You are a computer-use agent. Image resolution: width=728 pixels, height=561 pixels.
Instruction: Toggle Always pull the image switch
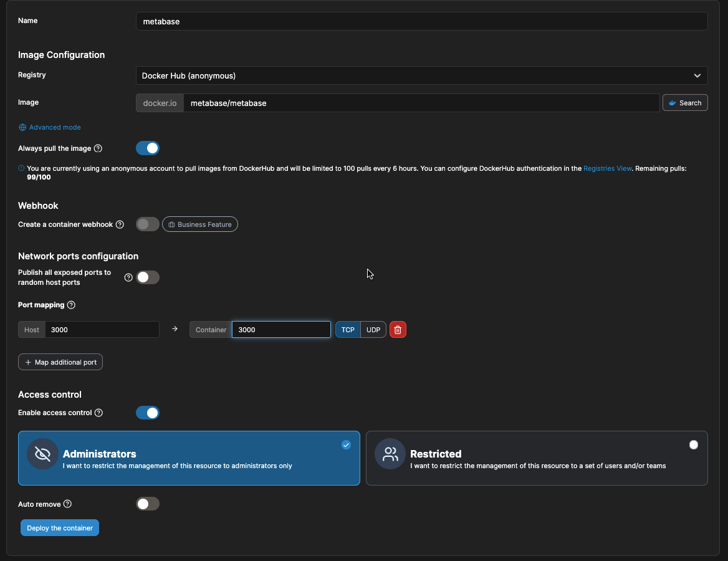pos(148,148)
